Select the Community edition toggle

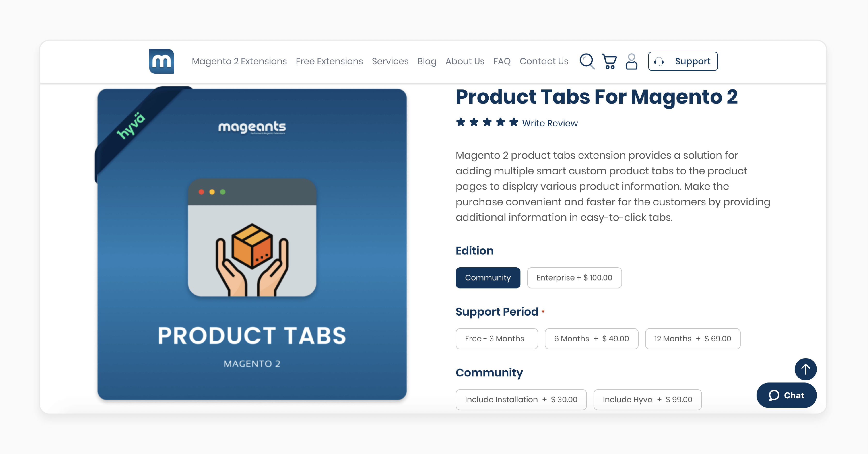pyautogui.click(x=487, y=278)
